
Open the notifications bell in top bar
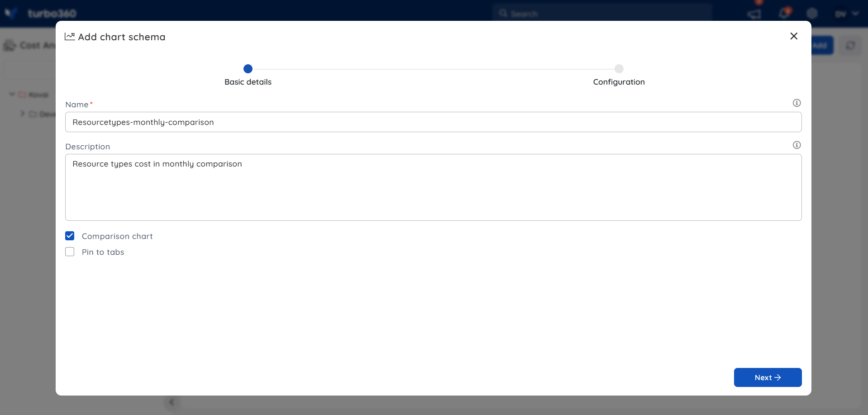pyautogui.click(x=784, y=14)
